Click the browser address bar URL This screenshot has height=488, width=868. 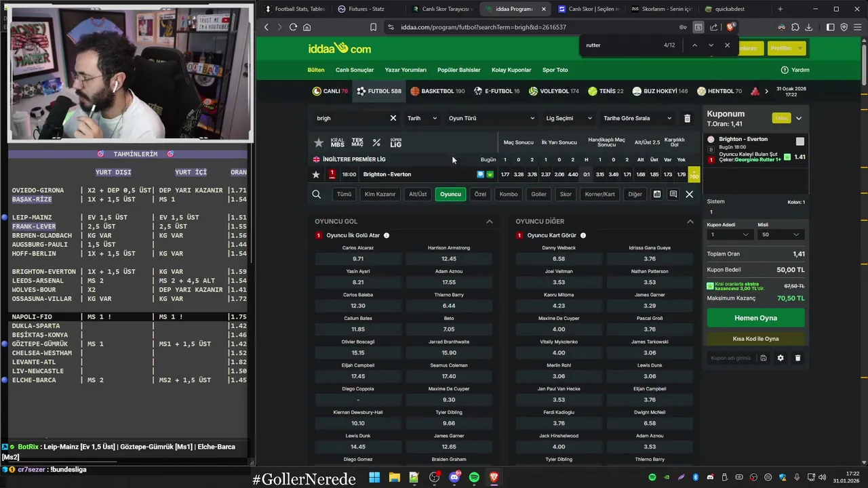(484, 27)
